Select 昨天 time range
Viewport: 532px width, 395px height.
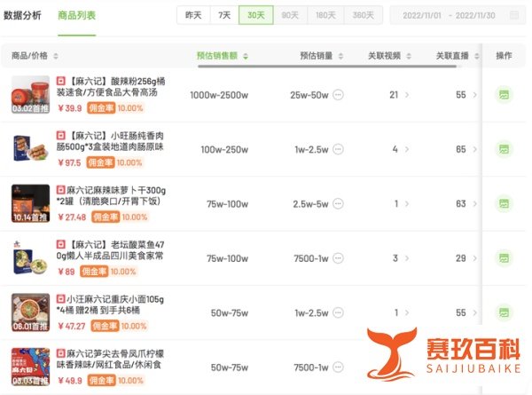tap(193, 15)
